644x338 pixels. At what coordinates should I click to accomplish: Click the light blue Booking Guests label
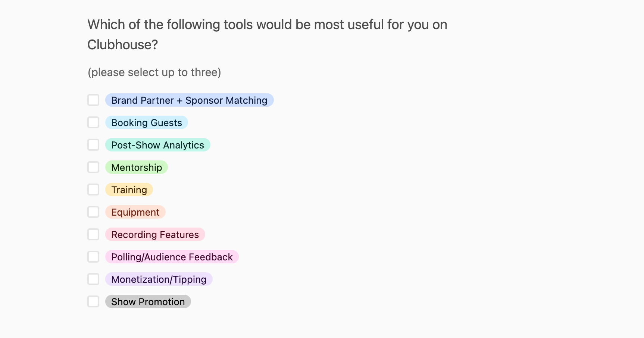(147, 122)
